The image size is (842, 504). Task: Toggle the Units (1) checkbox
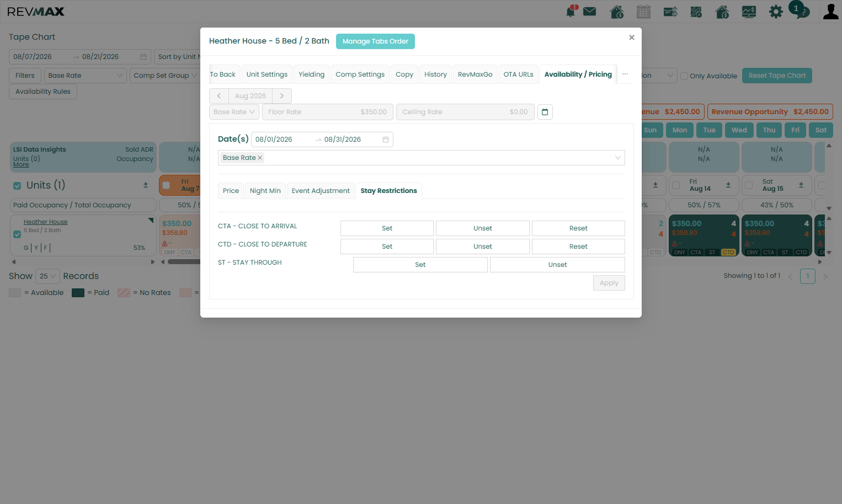point(17,186)
